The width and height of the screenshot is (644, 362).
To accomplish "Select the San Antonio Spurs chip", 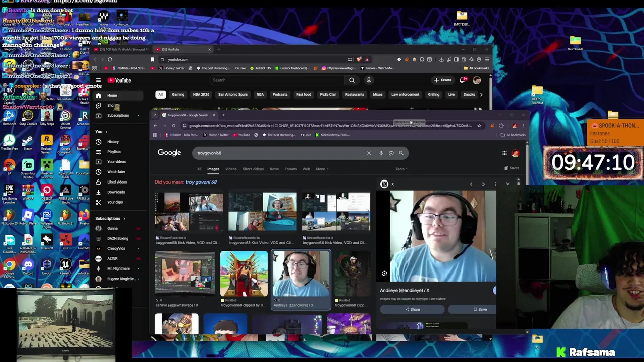I will [232, 94].
